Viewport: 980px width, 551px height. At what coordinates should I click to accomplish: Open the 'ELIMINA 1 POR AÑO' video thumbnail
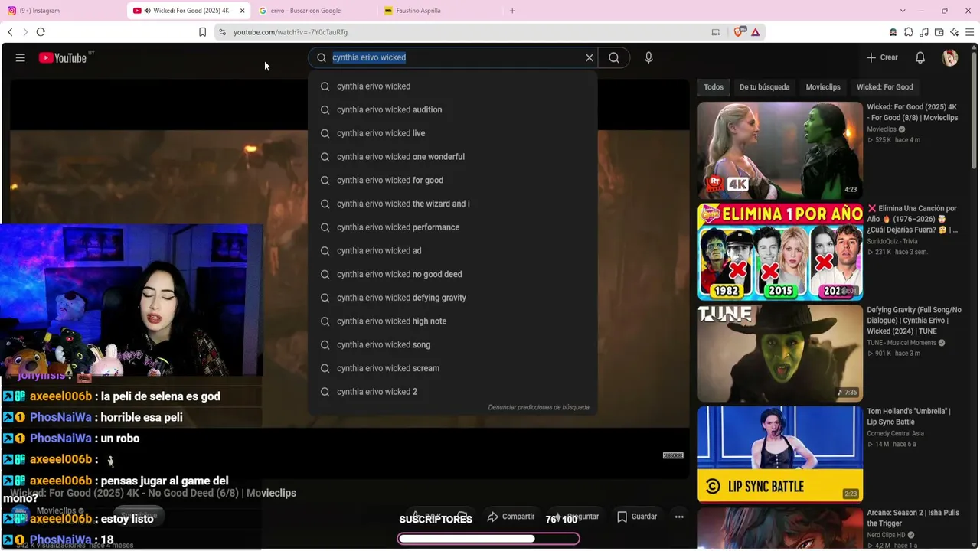coord(780,251)
